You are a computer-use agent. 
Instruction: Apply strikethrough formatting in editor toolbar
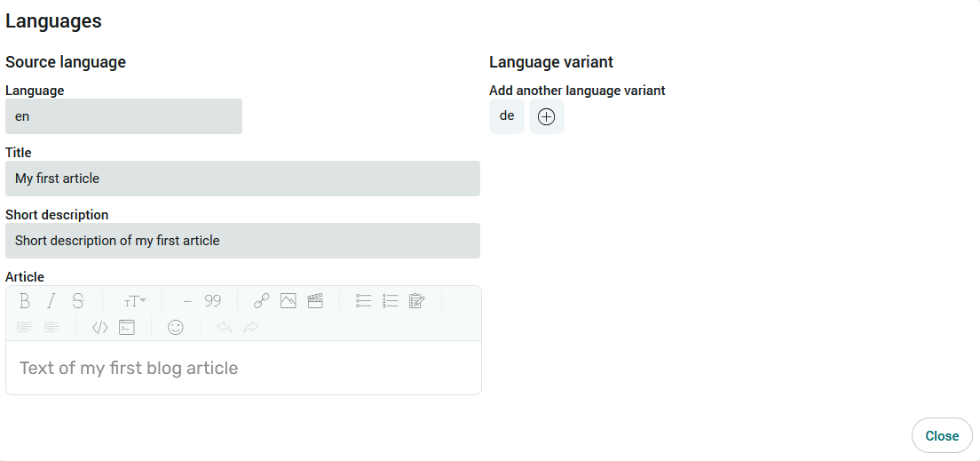[78, 301]
